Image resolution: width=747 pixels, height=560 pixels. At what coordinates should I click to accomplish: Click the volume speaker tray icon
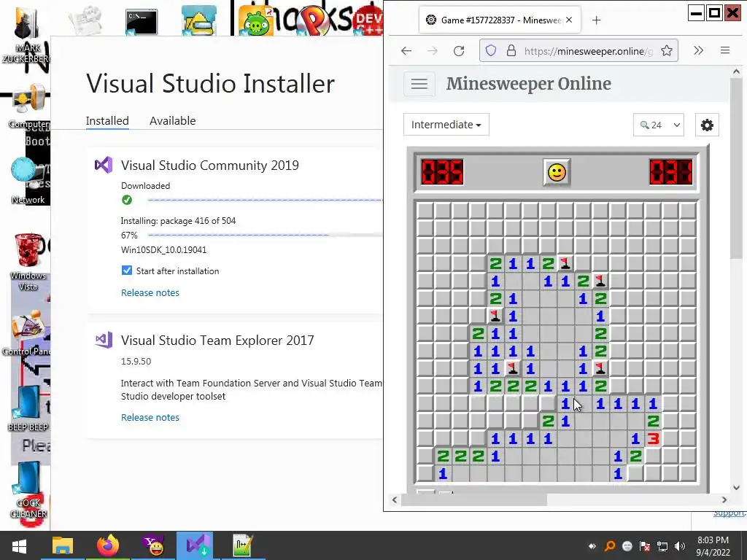pyautogui.click(x=680, y=546)
